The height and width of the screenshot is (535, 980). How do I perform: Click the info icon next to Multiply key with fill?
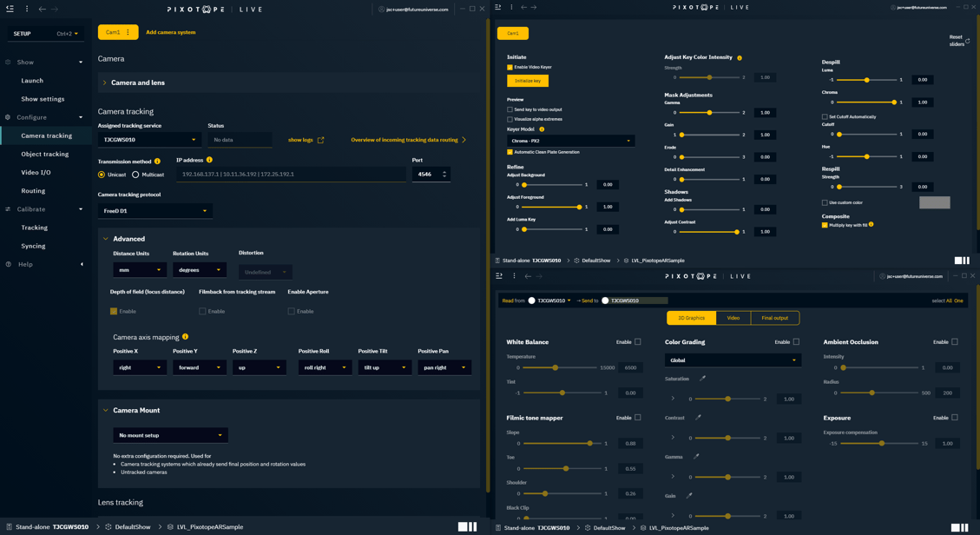(871, 224)
